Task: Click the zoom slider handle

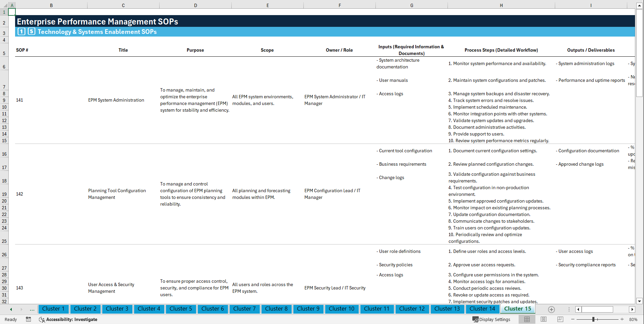Action: click(x=594, y=319)
